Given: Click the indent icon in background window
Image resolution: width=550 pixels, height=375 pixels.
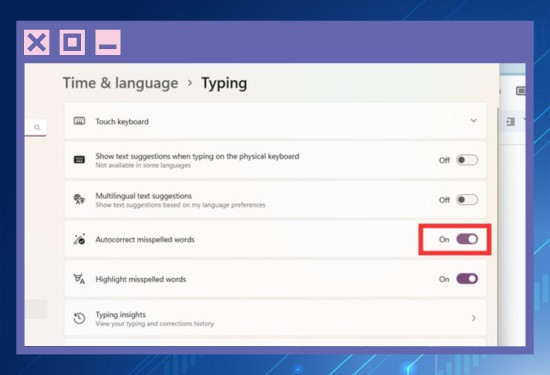Looking at the screenshot, I should pos(511,122).
